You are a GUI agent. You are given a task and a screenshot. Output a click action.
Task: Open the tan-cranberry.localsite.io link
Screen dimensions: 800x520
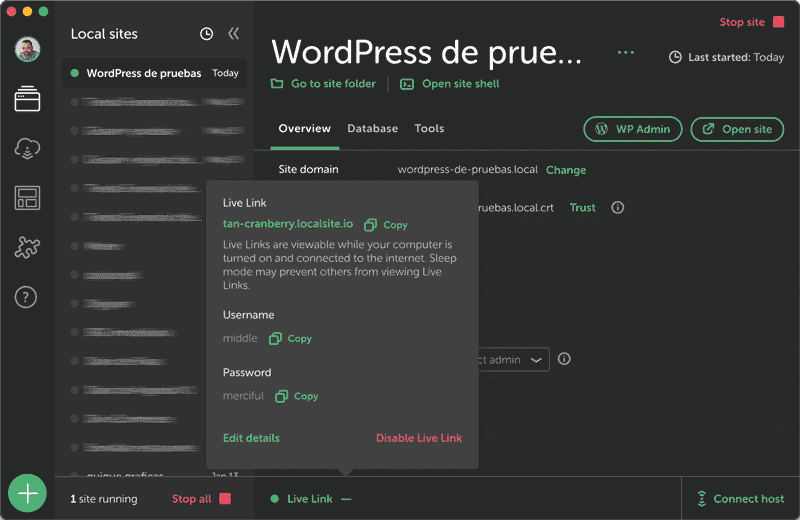point(288,224)
